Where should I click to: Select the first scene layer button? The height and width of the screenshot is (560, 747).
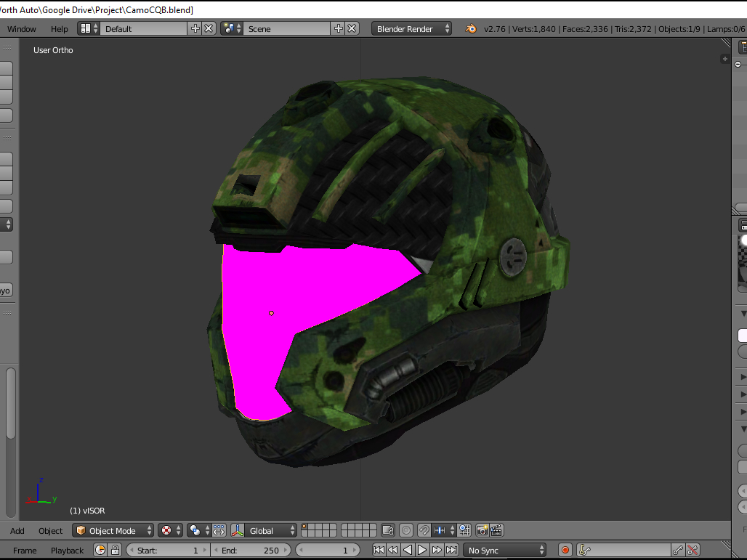(x=305, y=527)
